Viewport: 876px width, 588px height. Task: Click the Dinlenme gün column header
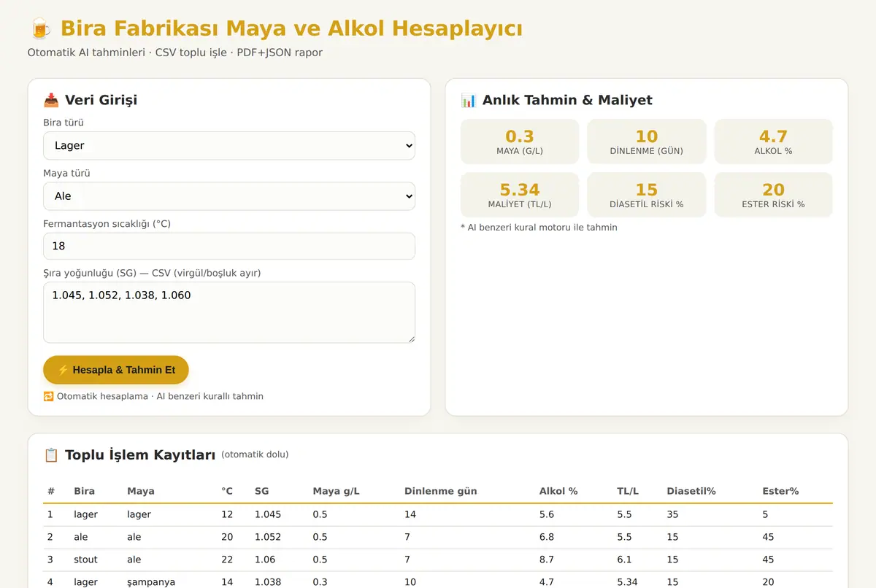click(x=441, y=491)
